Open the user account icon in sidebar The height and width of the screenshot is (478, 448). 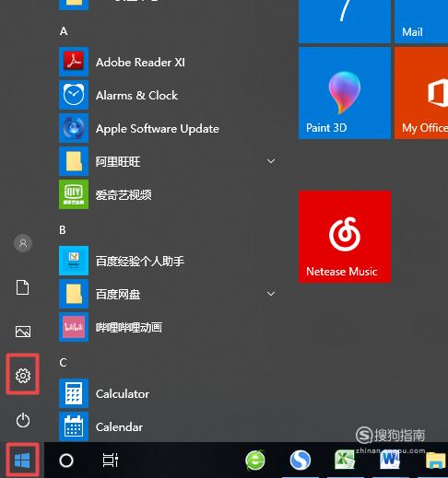coord(23,243)
